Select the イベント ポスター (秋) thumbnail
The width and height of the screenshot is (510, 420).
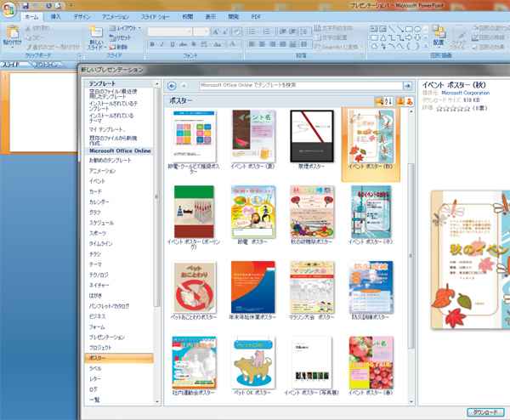pyautogui.click(x=371, y=137)
